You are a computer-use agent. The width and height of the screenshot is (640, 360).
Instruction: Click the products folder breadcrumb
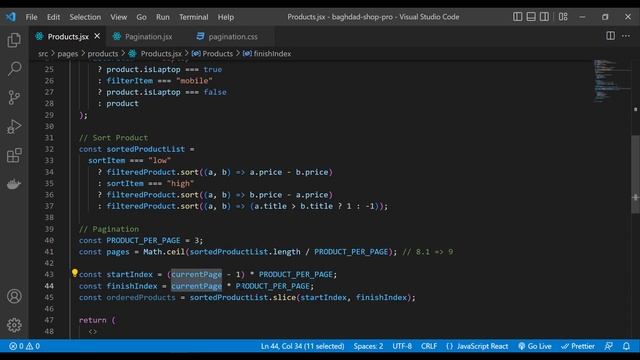(x=102, y=53)
